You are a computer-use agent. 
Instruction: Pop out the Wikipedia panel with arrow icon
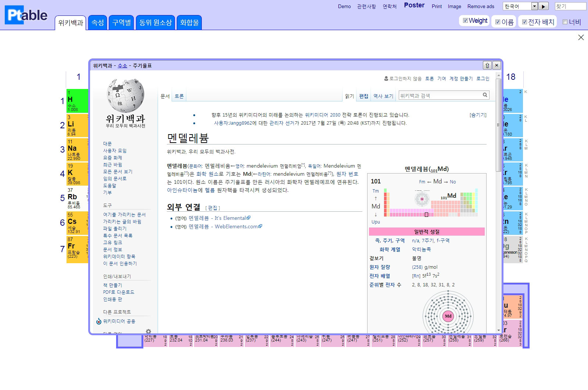(487, 65)
